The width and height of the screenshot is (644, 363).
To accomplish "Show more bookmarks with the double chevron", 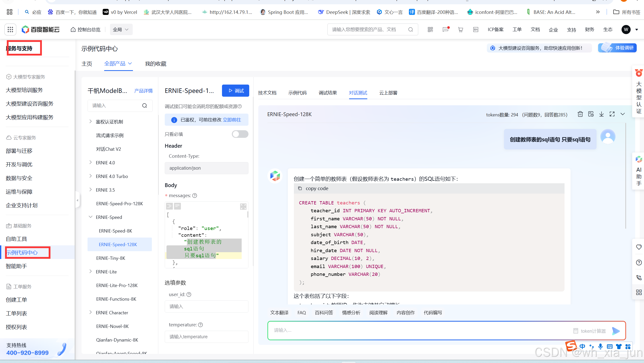I will (598, 12).
